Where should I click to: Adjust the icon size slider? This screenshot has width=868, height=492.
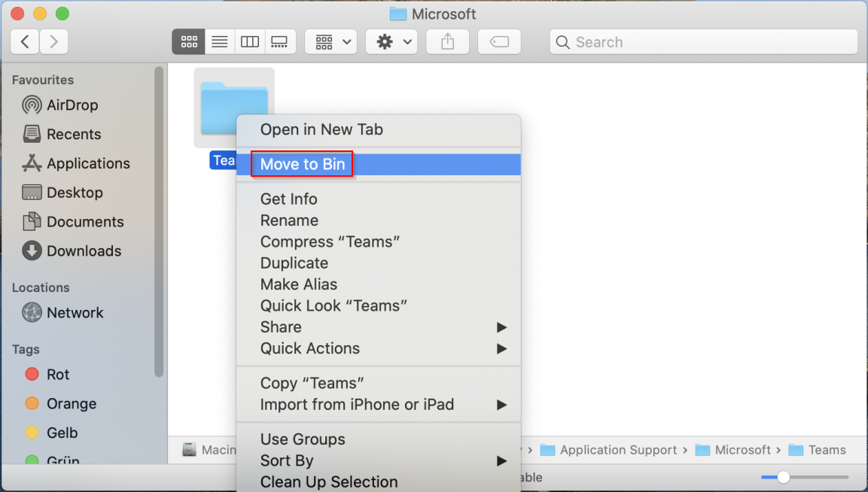tap(784, 477)
